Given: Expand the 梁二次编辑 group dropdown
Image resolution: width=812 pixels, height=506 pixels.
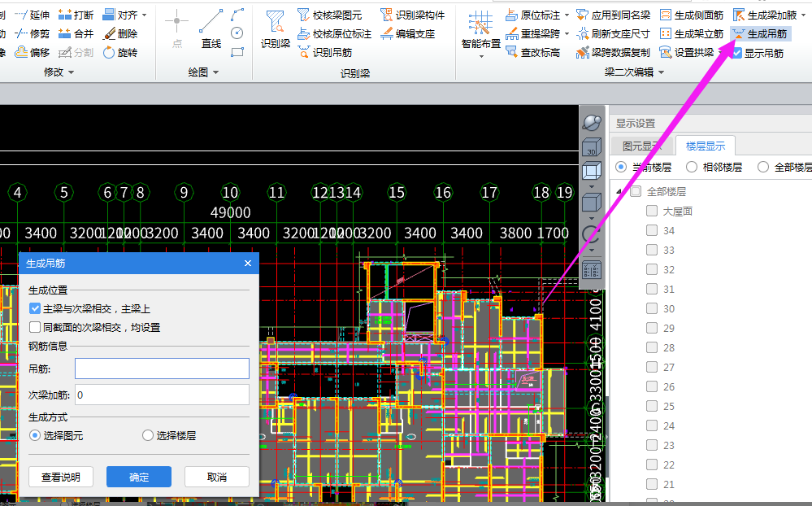Looking at the screenshot, I should [661, 72].
